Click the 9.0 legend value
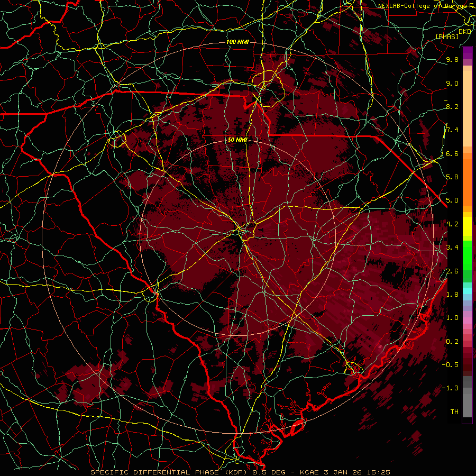Screen dimensions: 476x476 click(x=452, y=83)
